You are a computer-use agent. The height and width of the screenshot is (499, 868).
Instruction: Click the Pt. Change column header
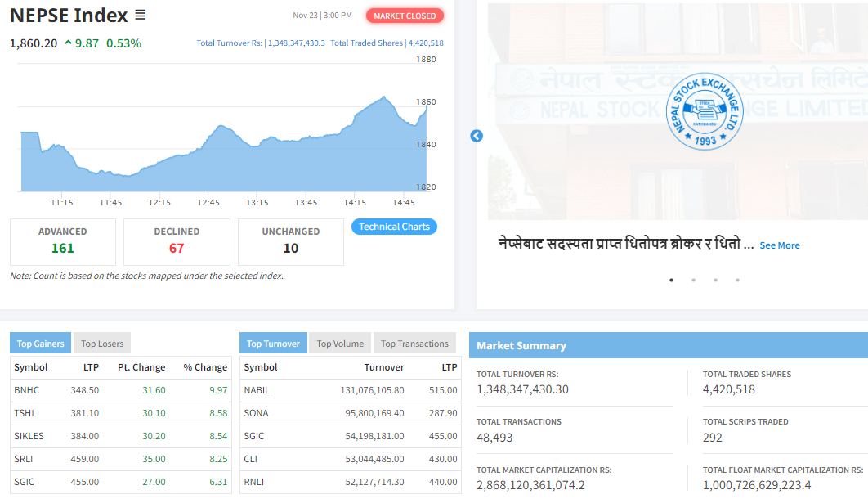coord(141,367)
